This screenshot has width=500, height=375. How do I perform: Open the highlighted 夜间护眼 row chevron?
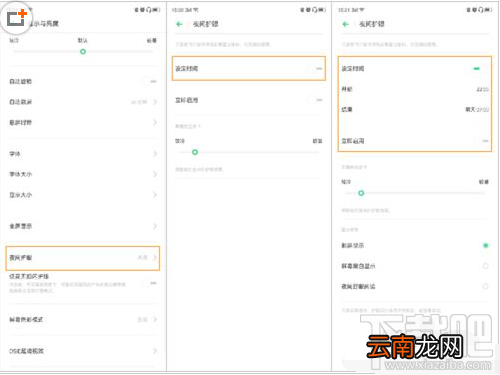coord(155,258)
